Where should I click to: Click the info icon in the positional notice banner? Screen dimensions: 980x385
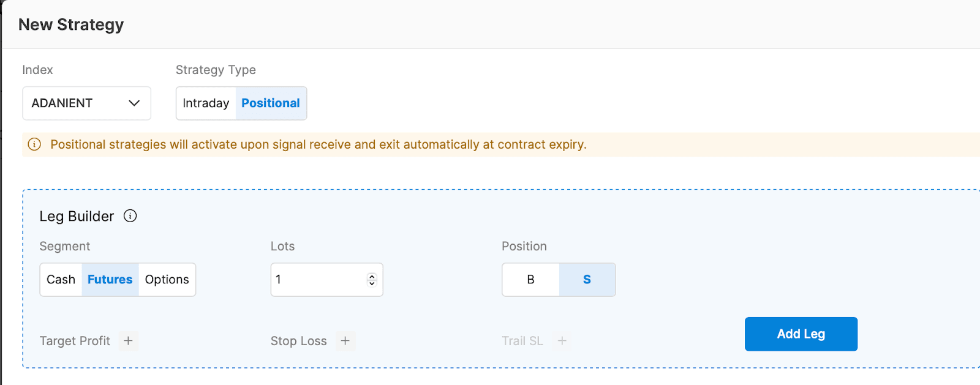point(34,144)
